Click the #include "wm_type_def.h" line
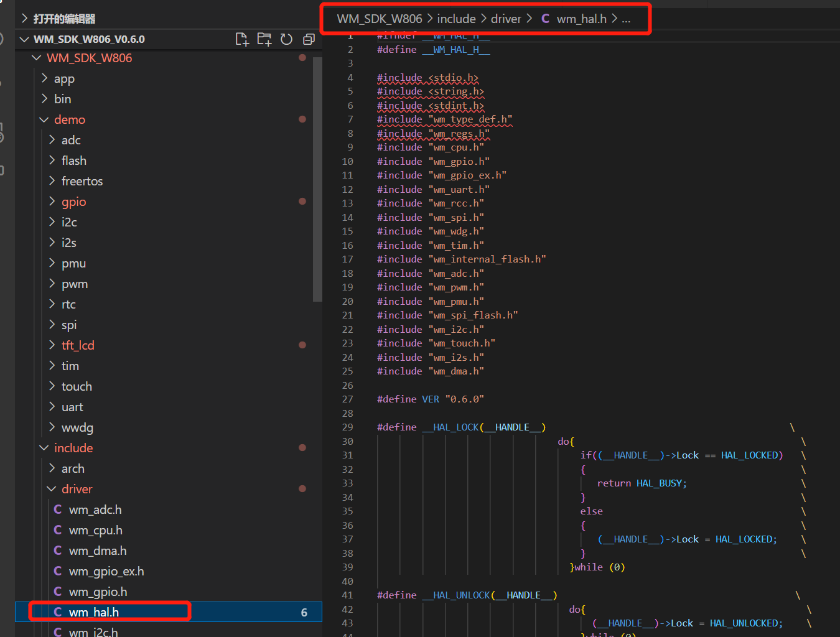Screen dimensions: 840x637 point(444,119)
